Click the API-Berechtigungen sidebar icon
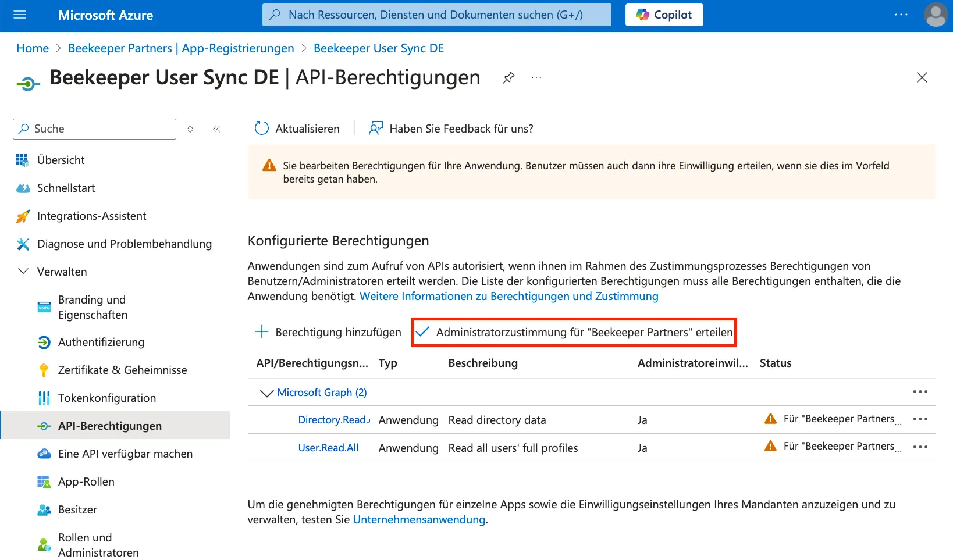 (44, 426)
